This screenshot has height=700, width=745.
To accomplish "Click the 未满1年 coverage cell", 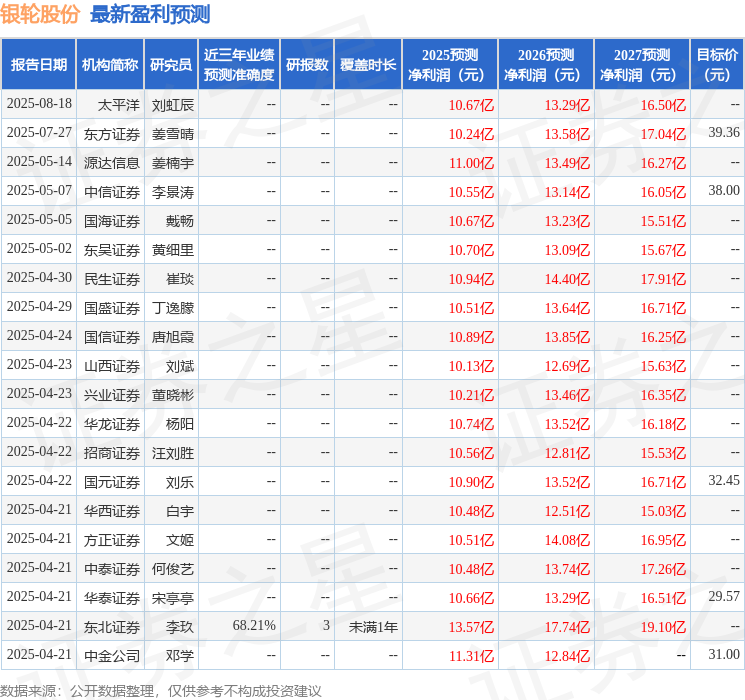I will tap(373, 627).
